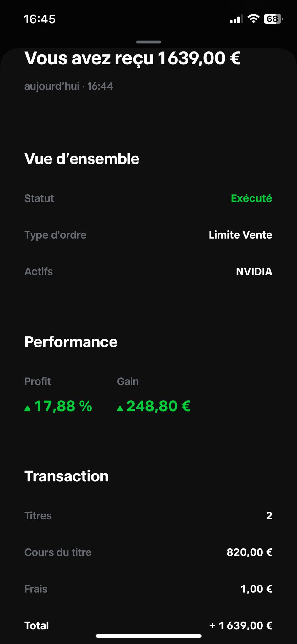
Task: Tap the sheet drag handle at top
Action: pos(148,42)
